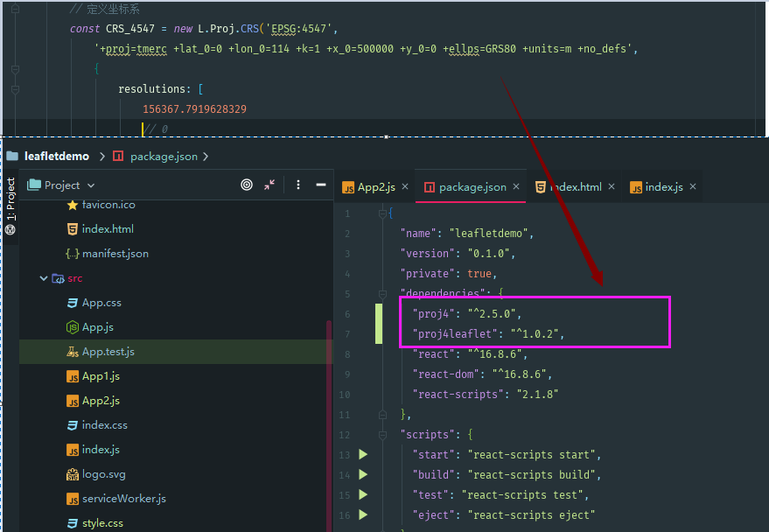Viewport: 769px width, 532px height.
Task: Select manifest.json in the project tree
Action: click(108, 254)
